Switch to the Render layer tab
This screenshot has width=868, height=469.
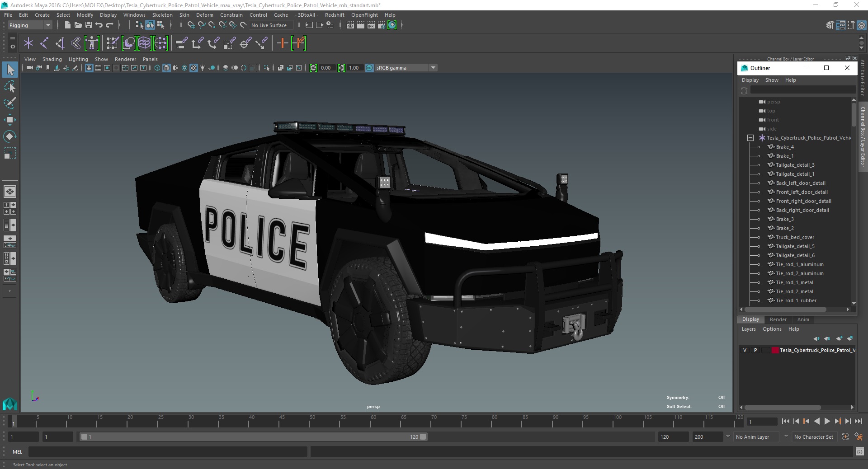778,319
